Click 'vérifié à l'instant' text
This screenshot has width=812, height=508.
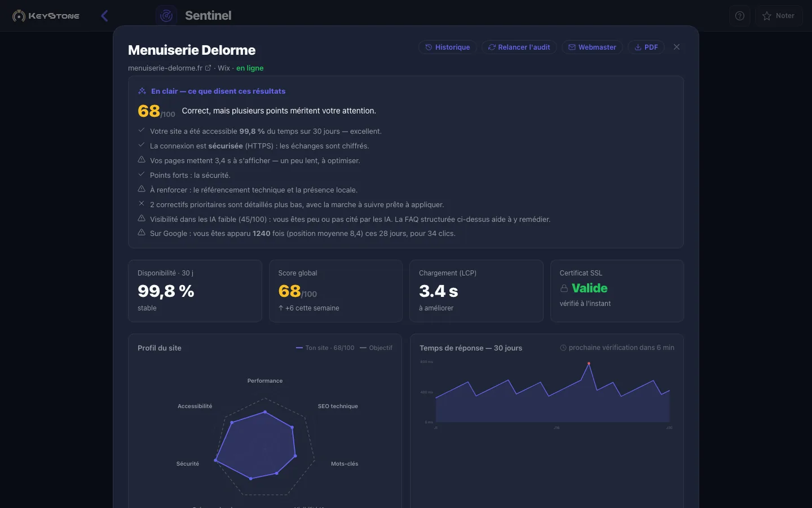[x=585, y=304]
